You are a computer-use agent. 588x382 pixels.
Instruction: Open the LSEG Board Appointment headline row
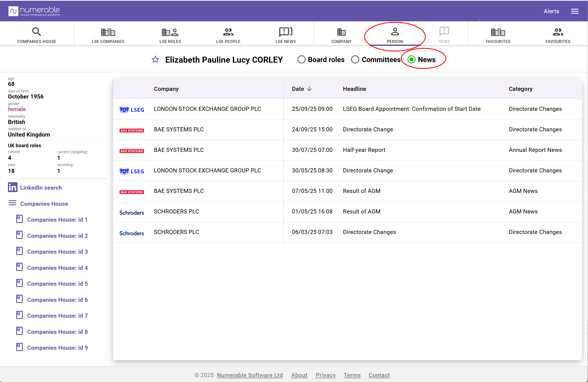pyautogui.click(x=412, y=109)
